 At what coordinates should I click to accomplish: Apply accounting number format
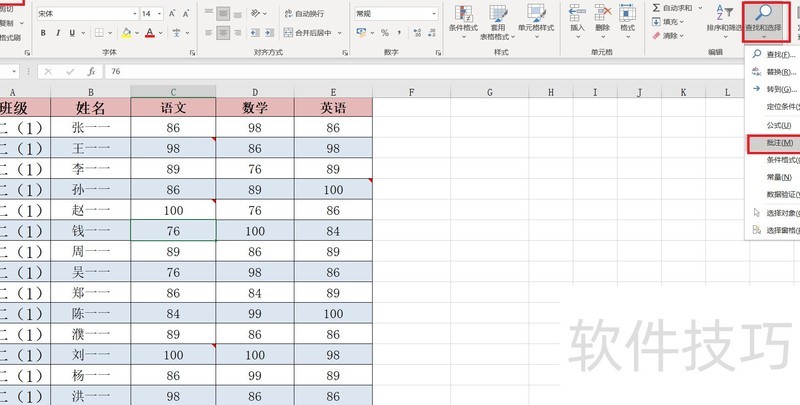[361, 33]
